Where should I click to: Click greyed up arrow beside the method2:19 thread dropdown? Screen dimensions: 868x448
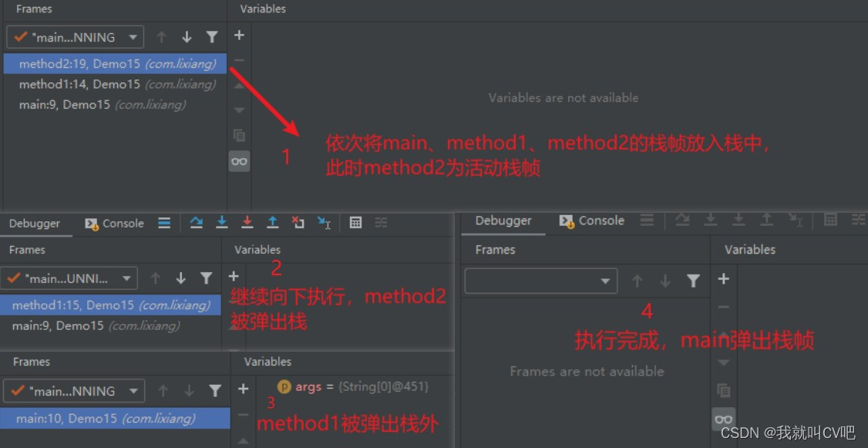click(x=162, y=37)
